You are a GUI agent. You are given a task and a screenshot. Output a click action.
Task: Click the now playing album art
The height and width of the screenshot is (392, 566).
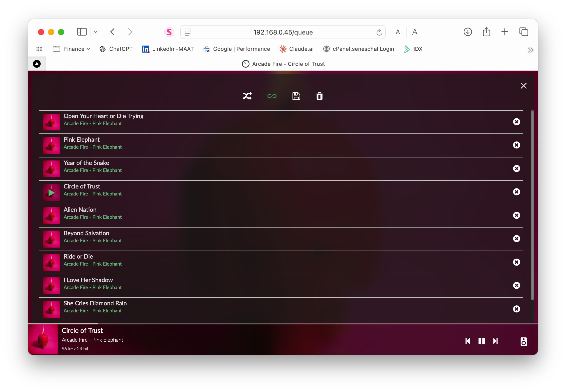pyautogui.click(x=43, y=339)
